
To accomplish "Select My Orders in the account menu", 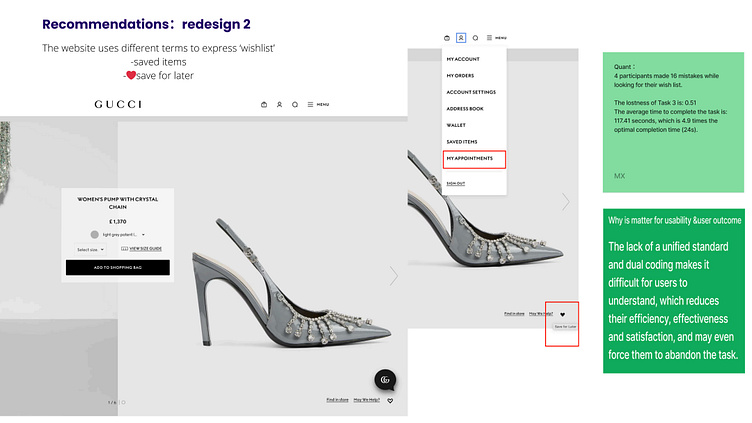I will point(460,76).
